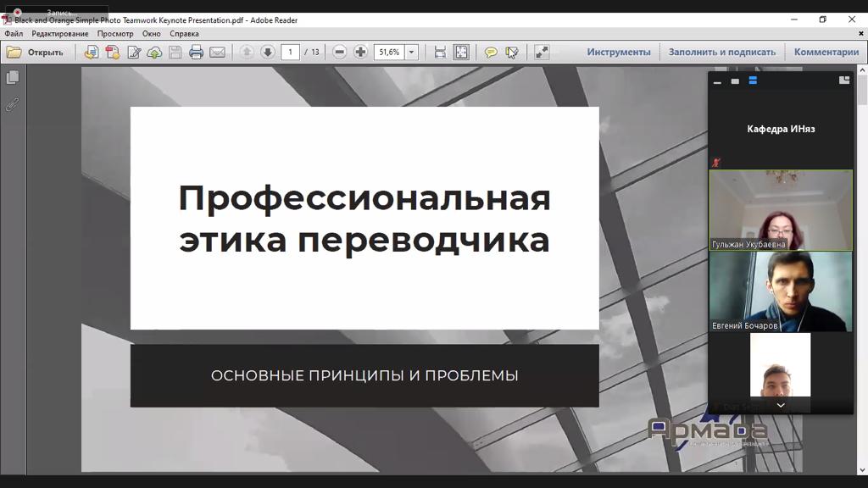Screen dimensions: 868x488
Task: Click the save floppy disk icon
Action: pos(175,52)
